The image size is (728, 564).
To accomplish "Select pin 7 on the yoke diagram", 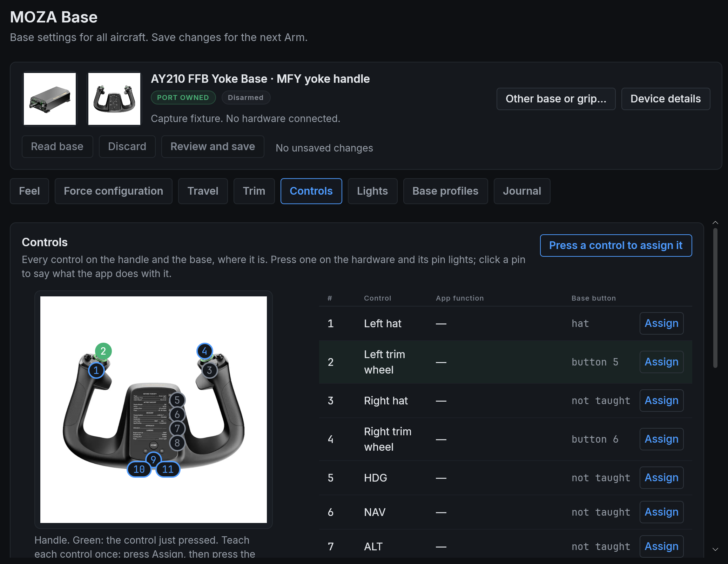I will (177, 429).
